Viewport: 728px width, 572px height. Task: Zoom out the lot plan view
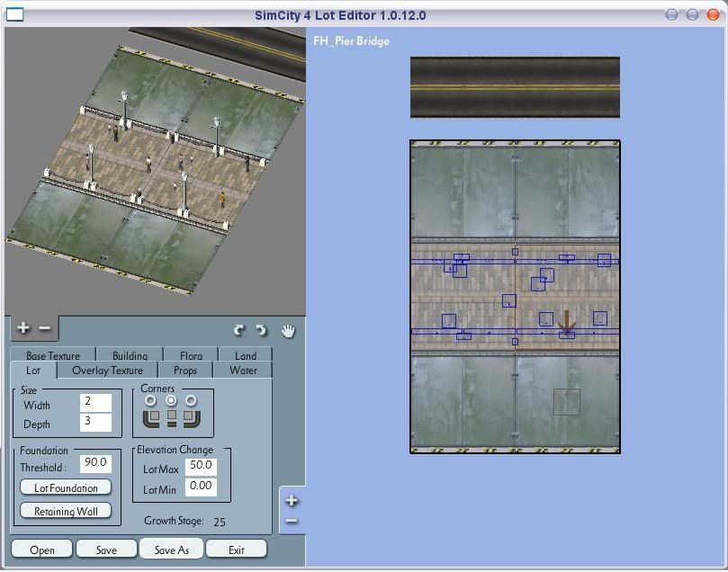tap(292, 521)
